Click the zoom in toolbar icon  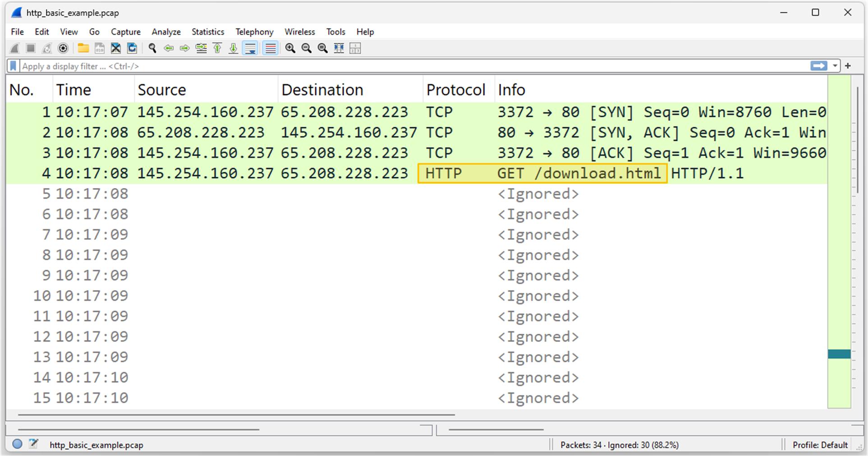(x=290, y=48)
